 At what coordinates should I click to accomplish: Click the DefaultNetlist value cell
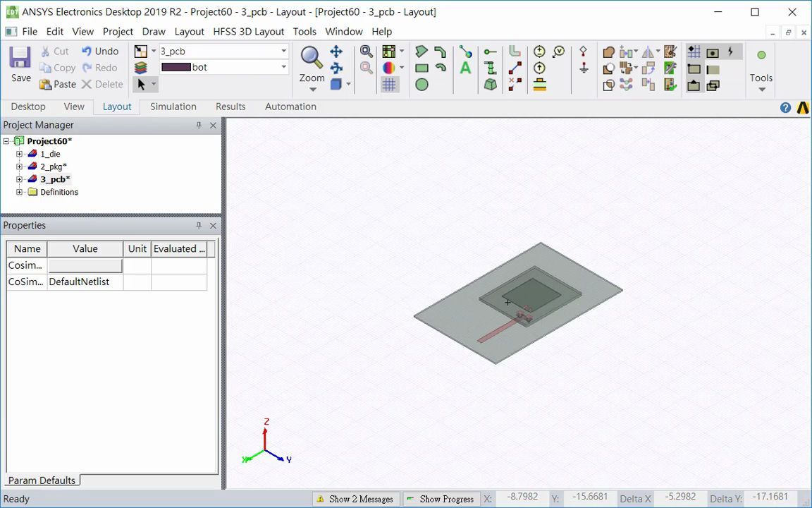85,282
